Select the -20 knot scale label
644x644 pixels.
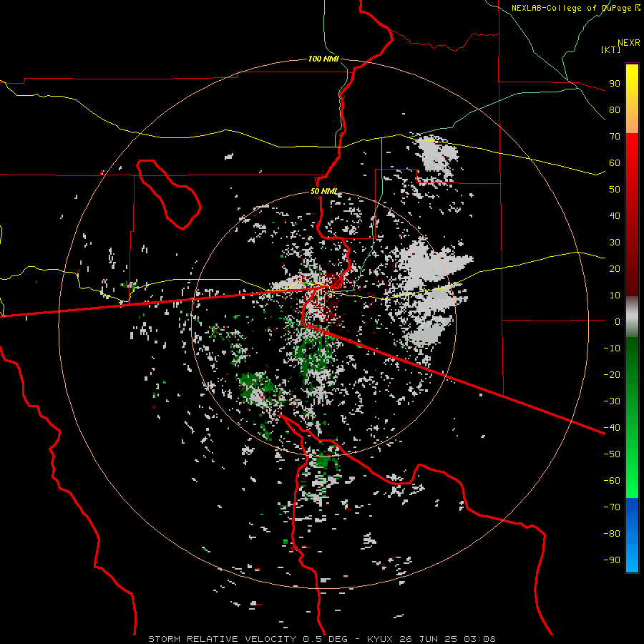pos(612,374)
